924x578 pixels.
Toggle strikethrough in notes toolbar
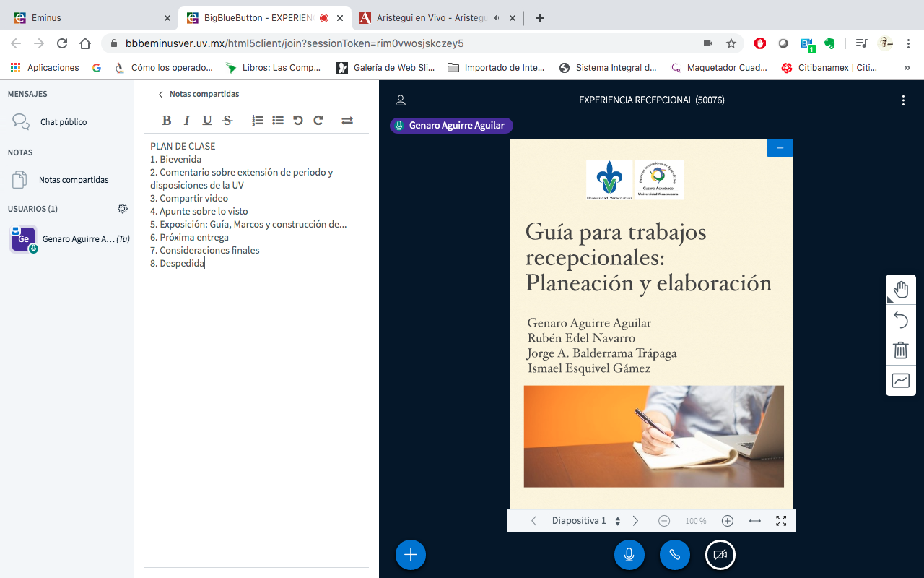click(x=227, y=121)
